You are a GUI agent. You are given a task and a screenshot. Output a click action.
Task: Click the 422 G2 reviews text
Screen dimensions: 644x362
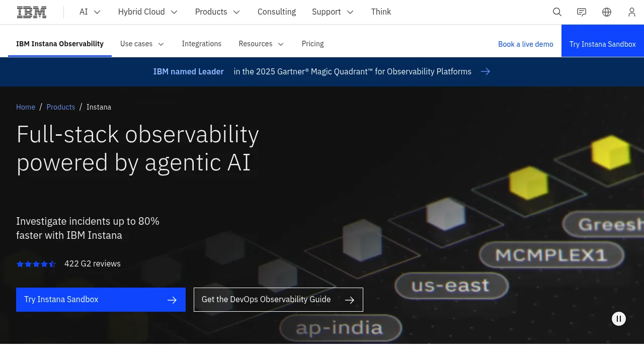tap(93, 264)
